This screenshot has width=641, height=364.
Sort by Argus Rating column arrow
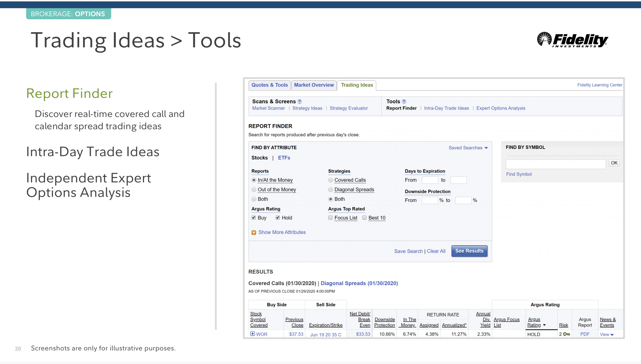click(545, 325)
